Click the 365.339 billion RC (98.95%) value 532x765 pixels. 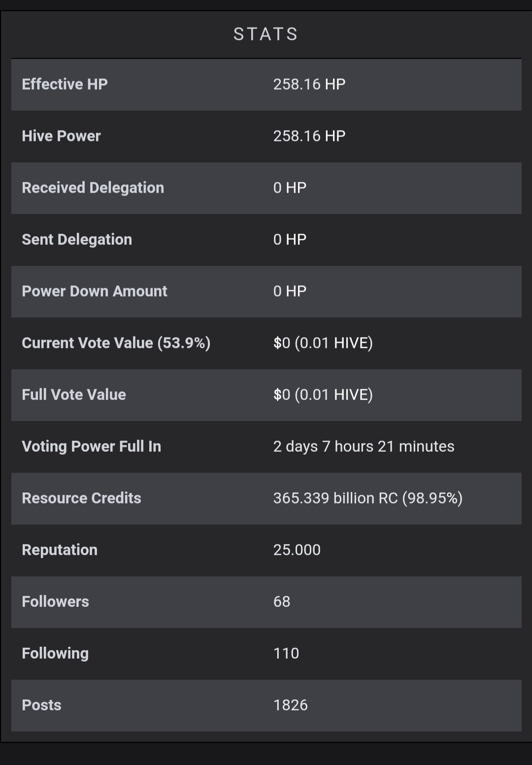[368, 498]
